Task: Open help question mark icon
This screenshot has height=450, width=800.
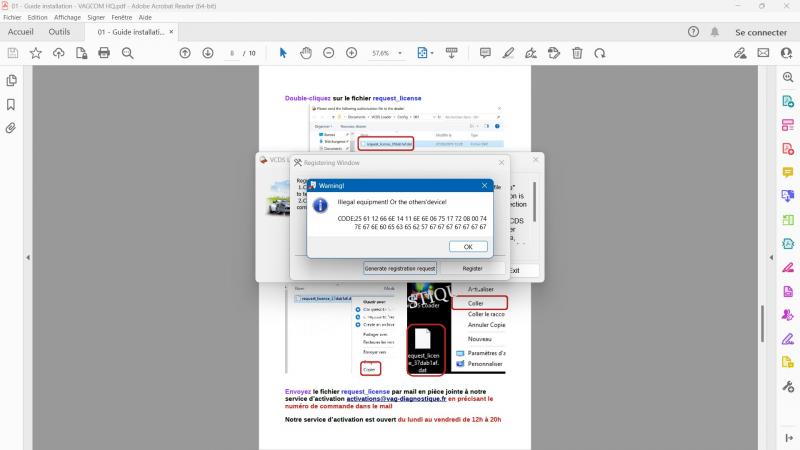Action: point(693,32)
